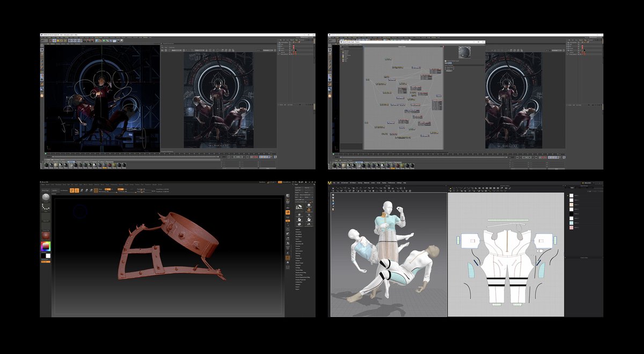Expand Display Properties in ZBrush Tool panel
Screen dimensions: 644x354
click(301, 280)
